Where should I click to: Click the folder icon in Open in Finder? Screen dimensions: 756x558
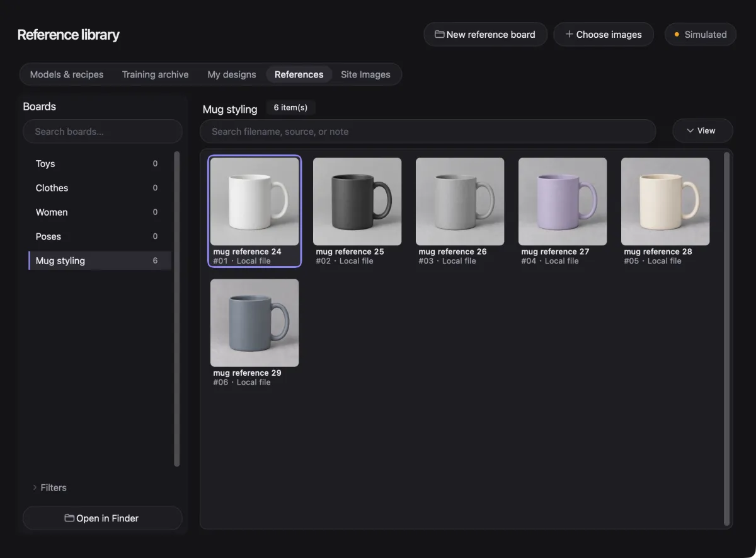69,518
